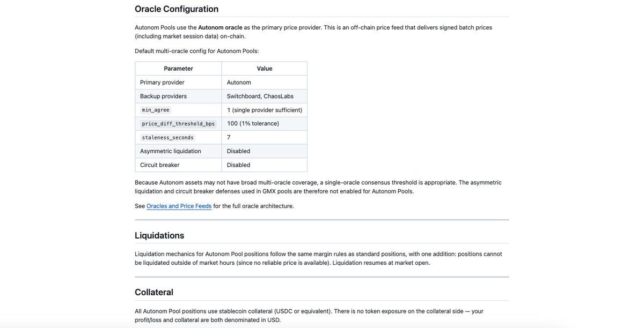Click the Liquidations section heading
Viewport: 644px width, 328px height.
coord(159,235)
